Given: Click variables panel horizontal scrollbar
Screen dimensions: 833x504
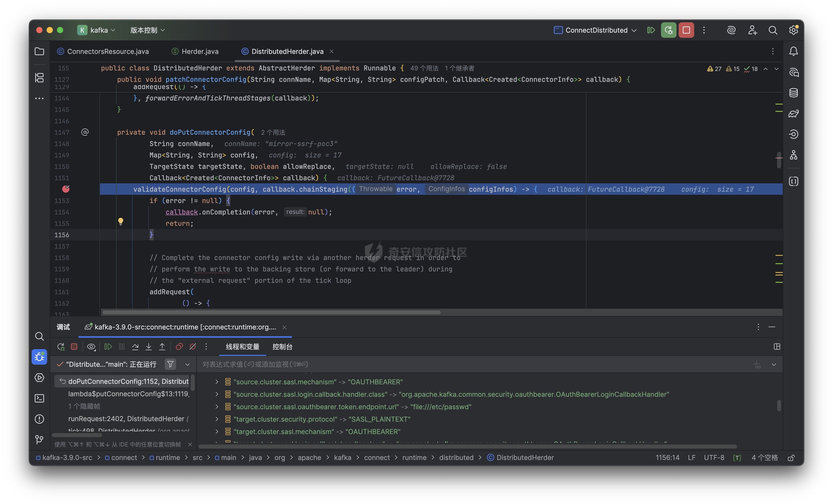Looking at the screenshot, I should (468, 446).
